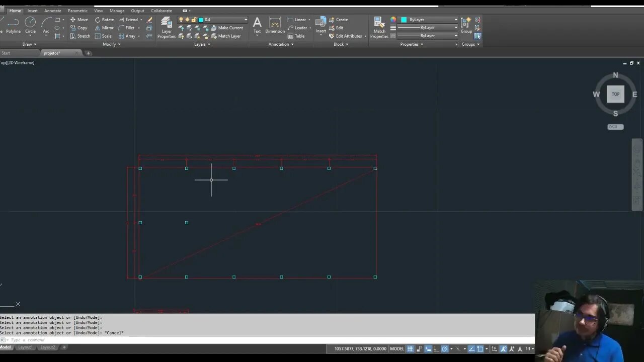
Task: Select the Erase tool in Modify
Action: tap(149, 20)
